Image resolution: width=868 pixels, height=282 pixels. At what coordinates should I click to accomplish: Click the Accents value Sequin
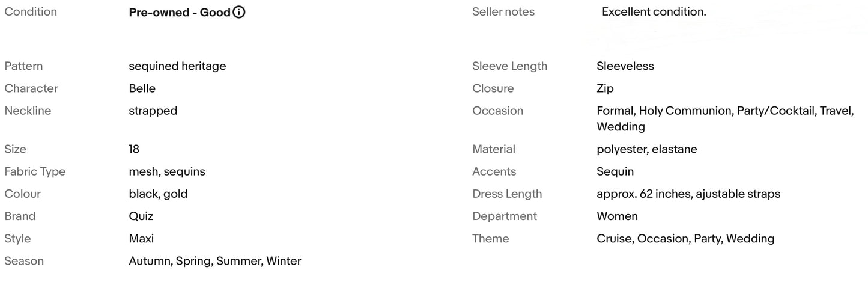pos(615,172)
